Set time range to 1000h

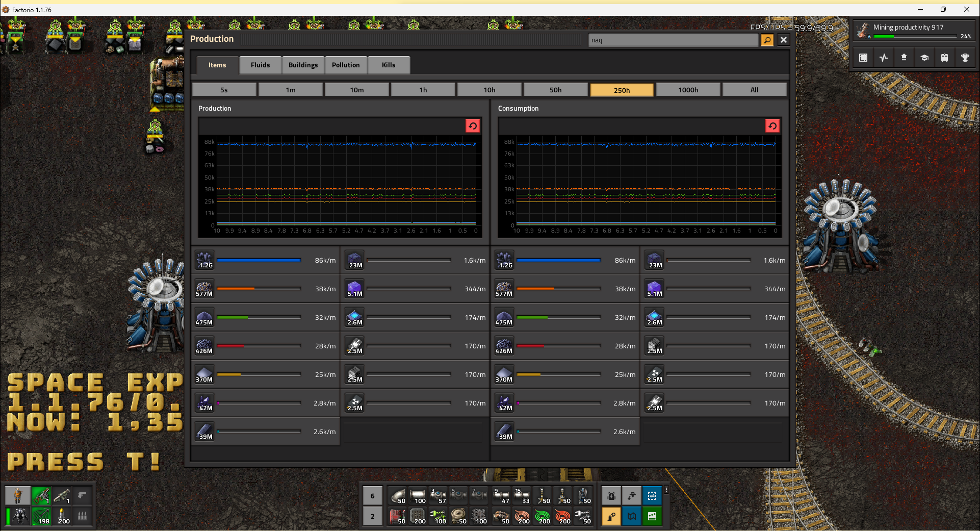(x=688, y=90)
